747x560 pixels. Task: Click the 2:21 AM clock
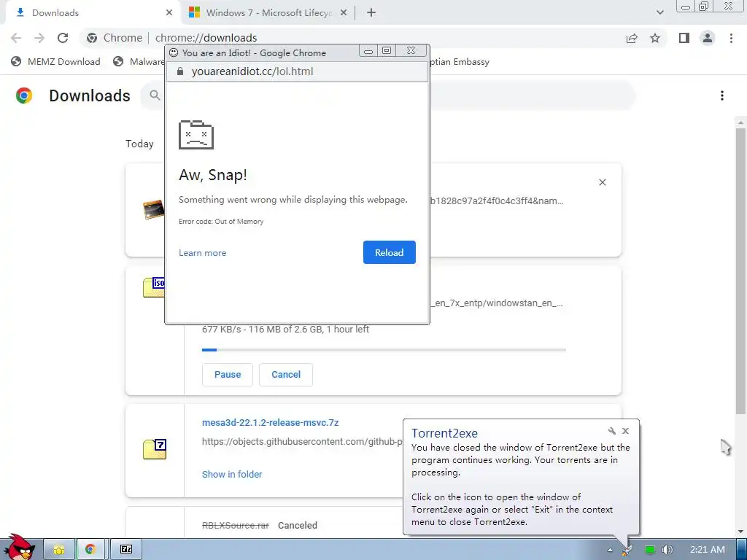pos(708,550)
